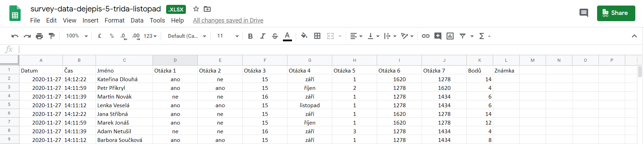Open 'All changes saved in Drive' link
644x144 pixels.
tap(228, 20)
